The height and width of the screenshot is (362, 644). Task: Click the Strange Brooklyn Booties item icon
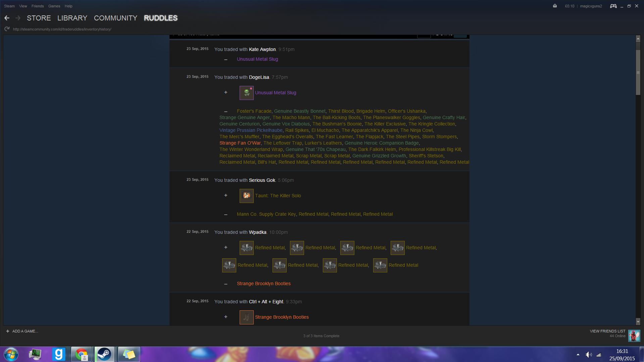246,317
